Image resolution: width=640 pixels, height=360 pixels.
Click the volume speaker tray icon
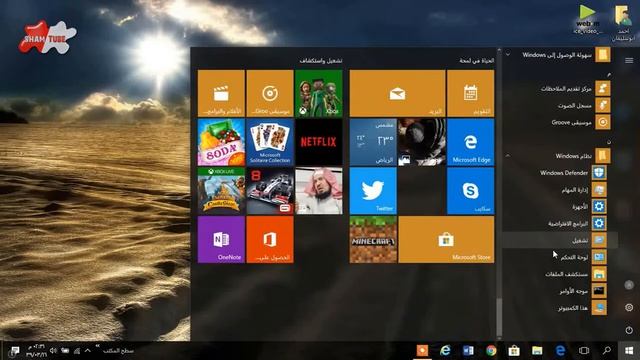pos(53,351)
